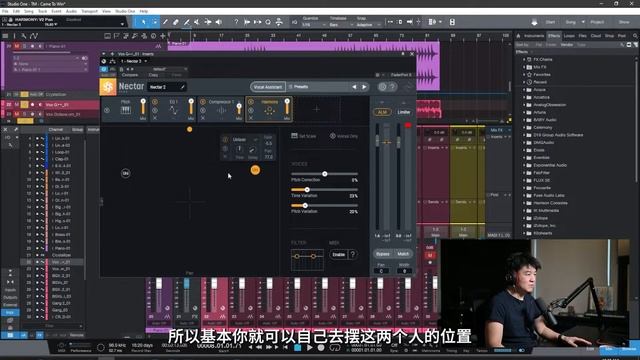Click the Compare button in plugin header
The image size is (640, 360).
130,75
